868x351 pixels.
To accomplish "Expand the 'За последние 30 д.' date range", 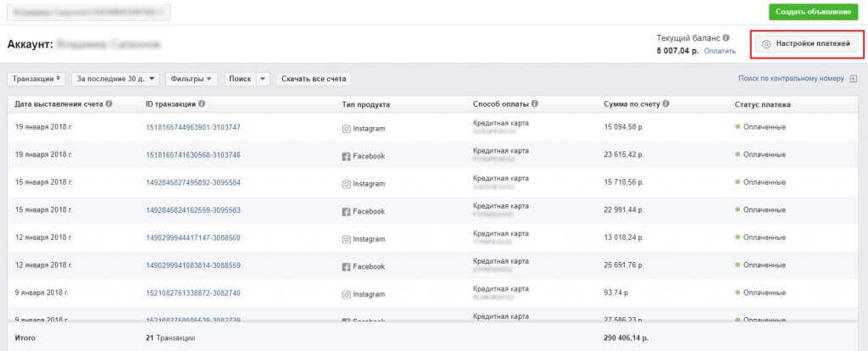I will [x=116, y=79].
